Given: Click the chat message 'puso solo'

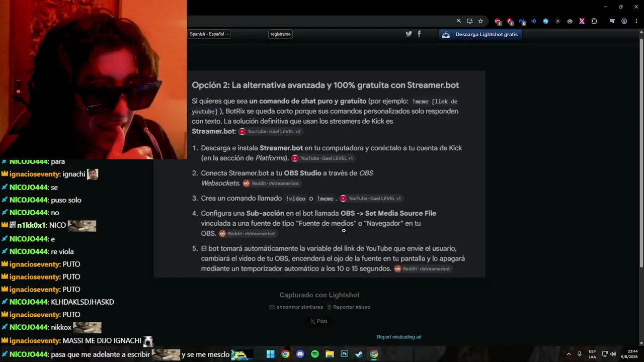Looking at the screenshot, I should click(66, 200).
